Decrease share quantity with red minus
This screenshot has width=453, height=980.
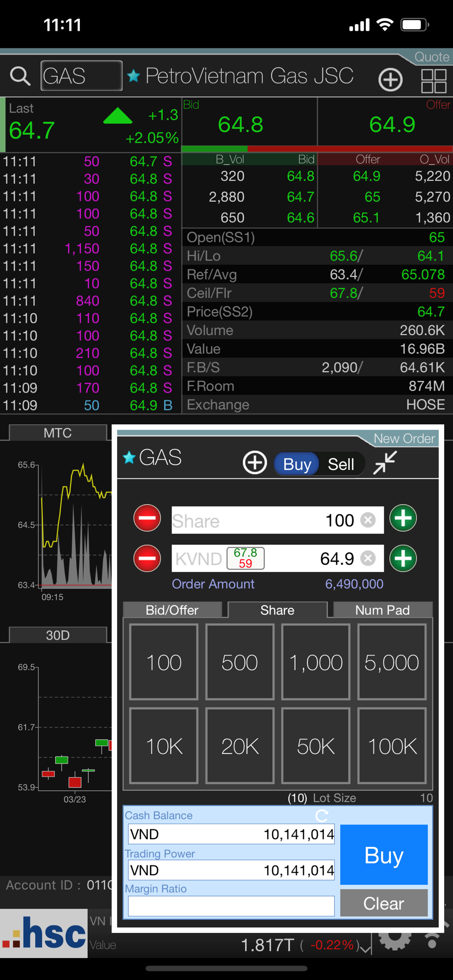147,518
